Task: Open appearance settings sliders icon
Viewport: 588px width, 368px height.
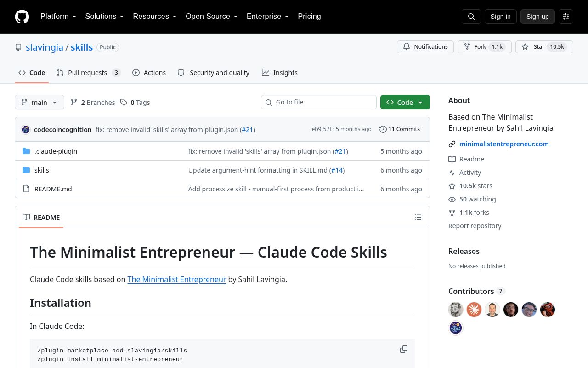Action: pos(566,17)
